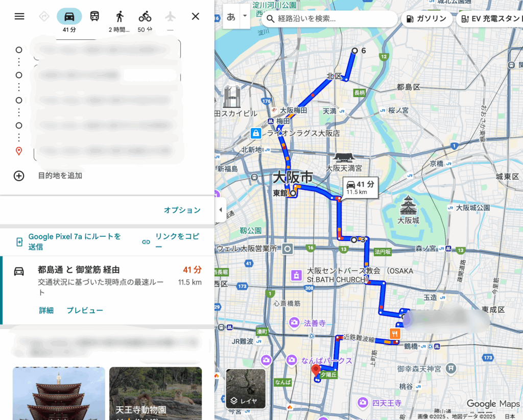Send route to Google Pixel 7a
The image size is (523, 420).
pos(69,241)
